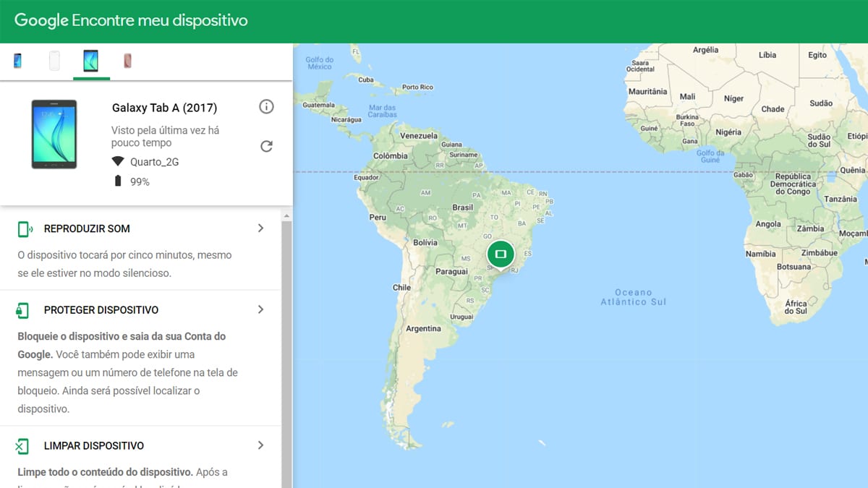Expand Proteger Dispositivo with its chevron
This screenshot has width=868, height=488.
pos(261,309)
